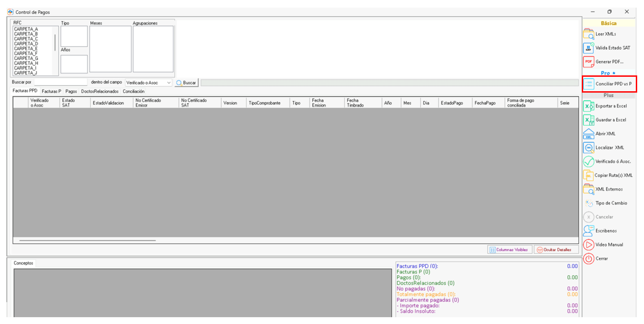Click Exportar a Excel icon
This screenshot has width=644, height=324.
coord(589,106)
